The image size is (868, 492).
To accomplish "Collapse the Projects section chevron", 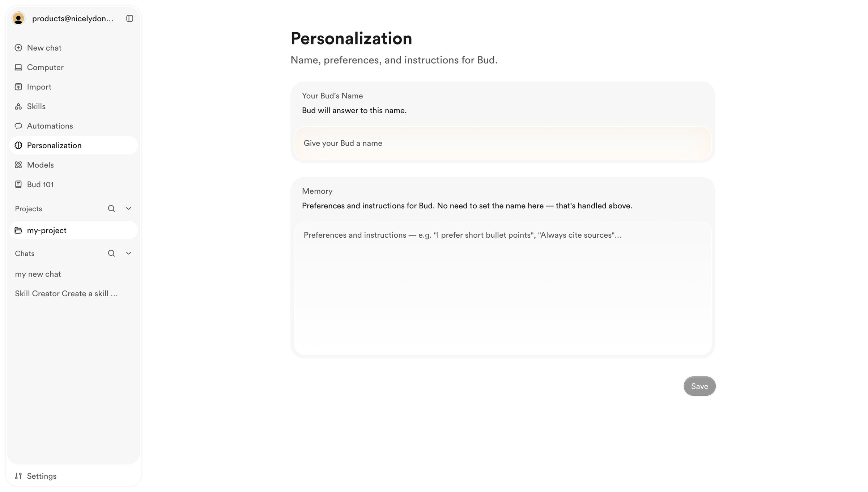I will [x=128, y=209].
